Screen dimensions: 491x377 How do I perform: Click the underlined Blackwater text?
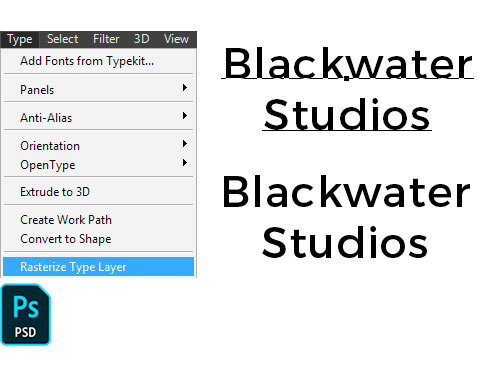(348, 63)
